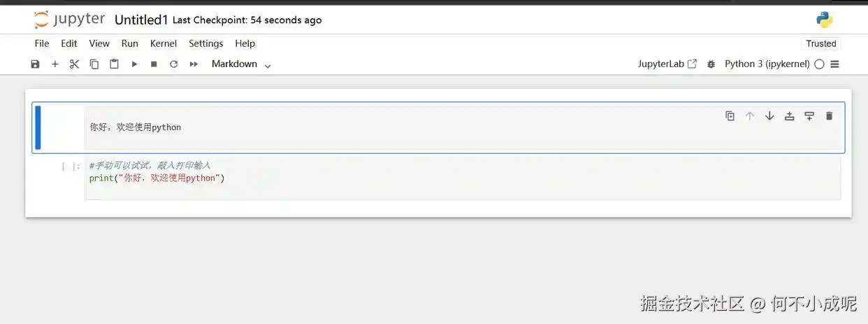Open the notebook in JupyterLab
This screenshot has height=324, width=868.
(667, 64)
